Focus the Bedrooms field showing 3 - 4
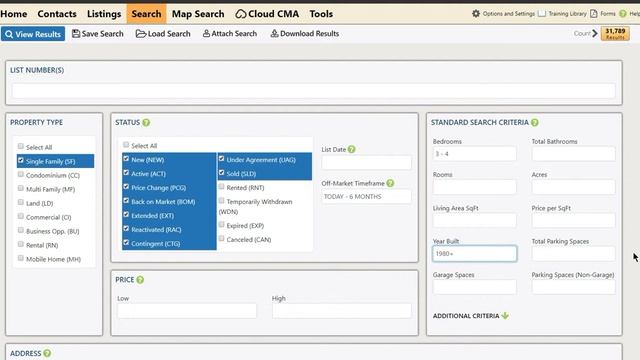 (x=474, y=154)
